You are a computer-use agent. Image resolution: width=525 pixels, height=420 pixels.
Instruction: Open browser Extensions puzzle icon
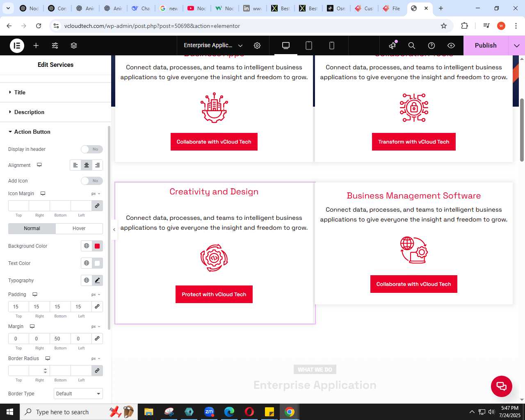(x=464, y=26)
